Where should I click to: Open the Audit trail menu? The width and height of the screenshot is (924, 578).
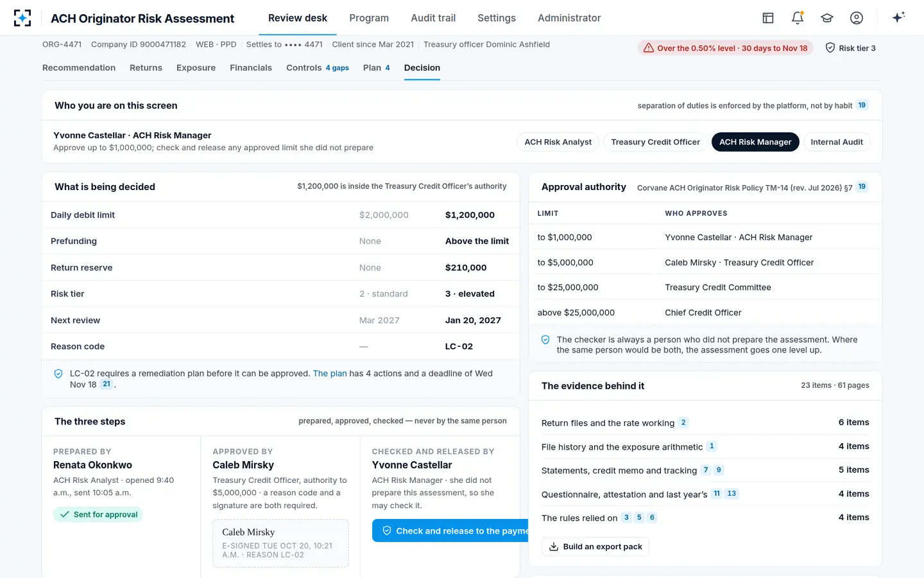pyautogui.click(x=433, y=18)
